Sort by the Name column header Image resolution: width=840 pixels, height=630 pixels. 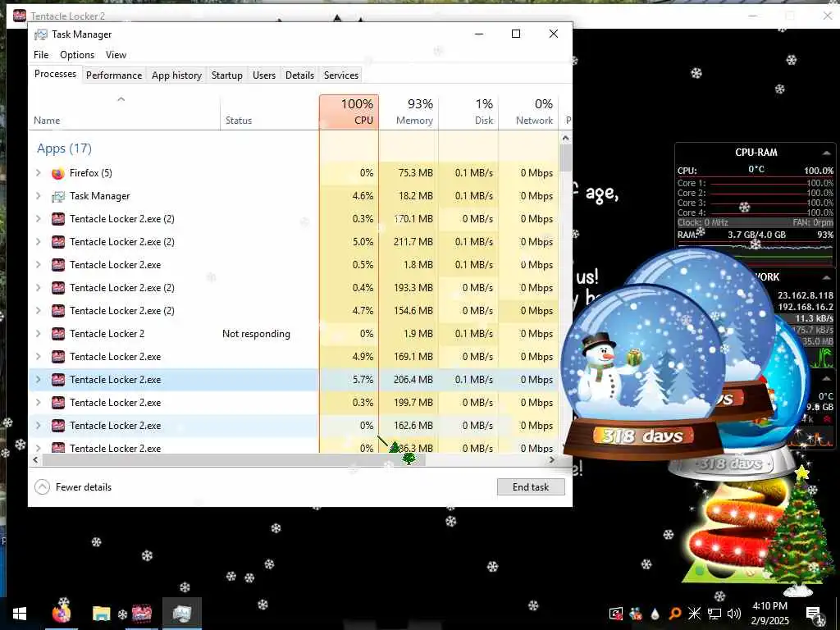125,112
